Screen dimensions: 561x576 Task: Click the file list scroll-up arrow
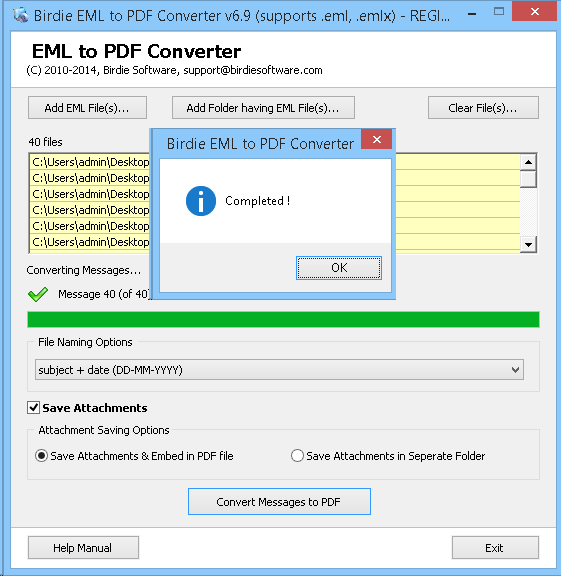(528, 162)
